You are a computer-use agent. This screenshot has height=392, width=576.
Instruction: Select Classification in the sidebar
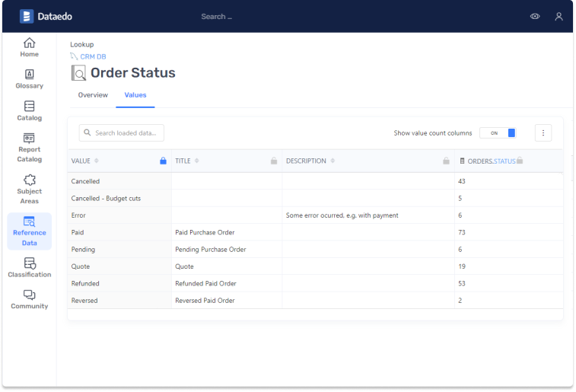[30, 268]
